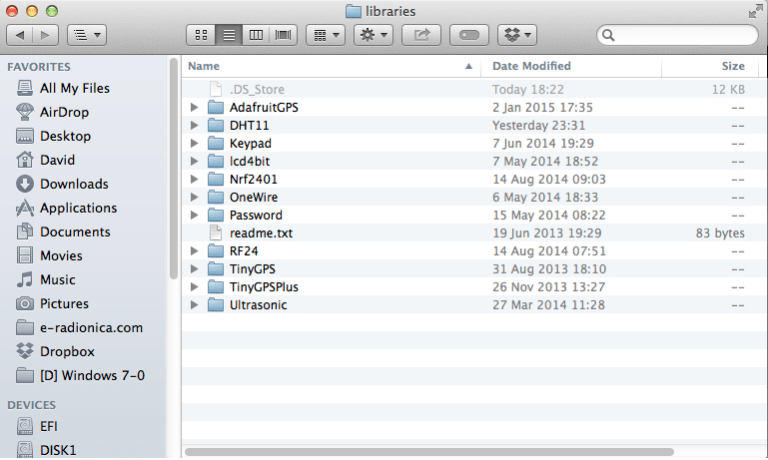Switch to icon view in toolbar

pos(200,35)
